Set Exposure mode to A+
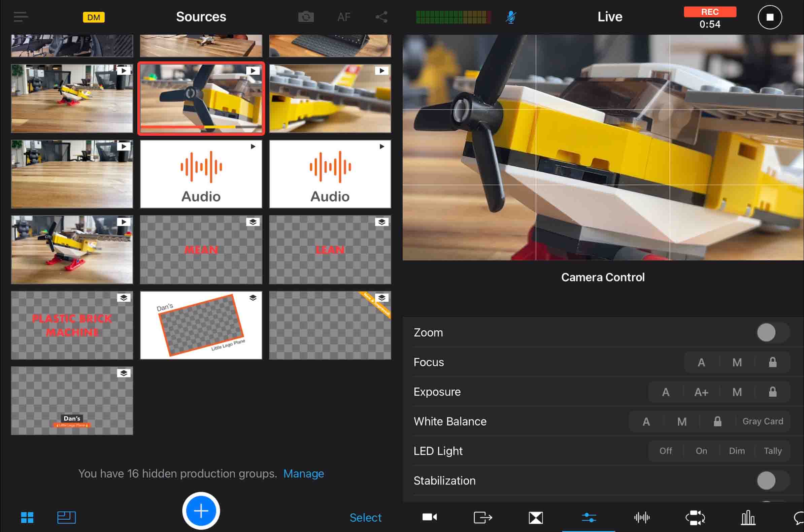804x532 pixels. point(701,392)
